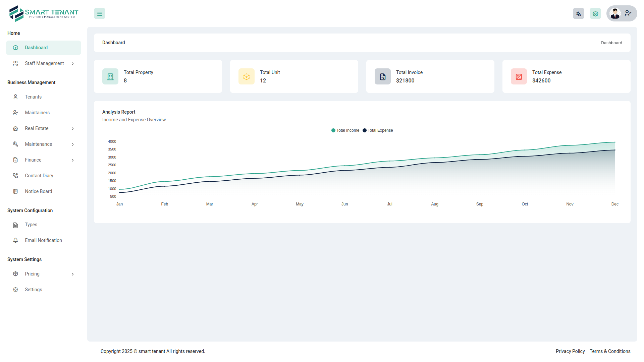Click the Smart Tenant logo

pos(44,13)
